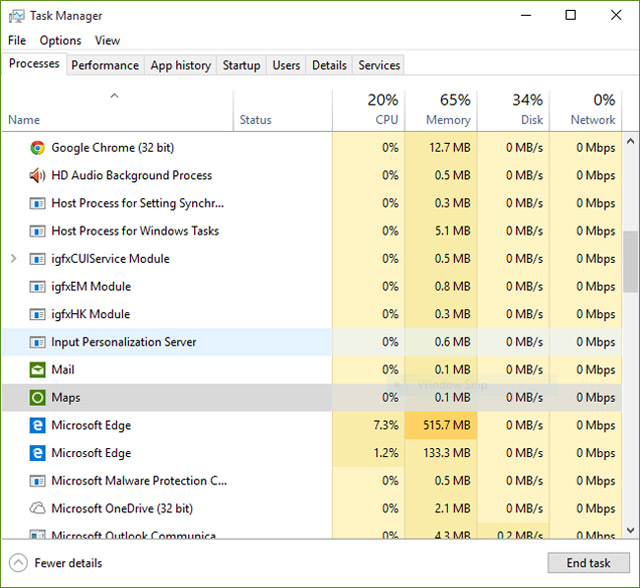The width and height of the screenshot is (640, 588).
Task: Click the 2.1 MB memory value for OneDrive
Action: 453,508
